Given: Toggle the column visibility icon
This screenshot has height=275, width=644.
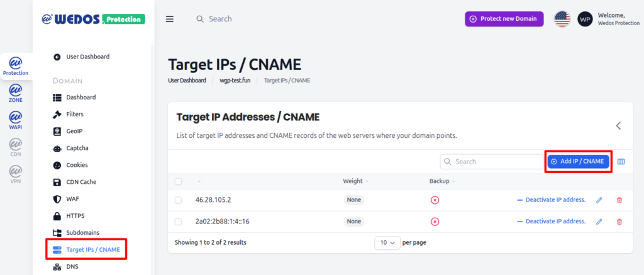Looking at the screenshot, I should [x=621, y=162].
